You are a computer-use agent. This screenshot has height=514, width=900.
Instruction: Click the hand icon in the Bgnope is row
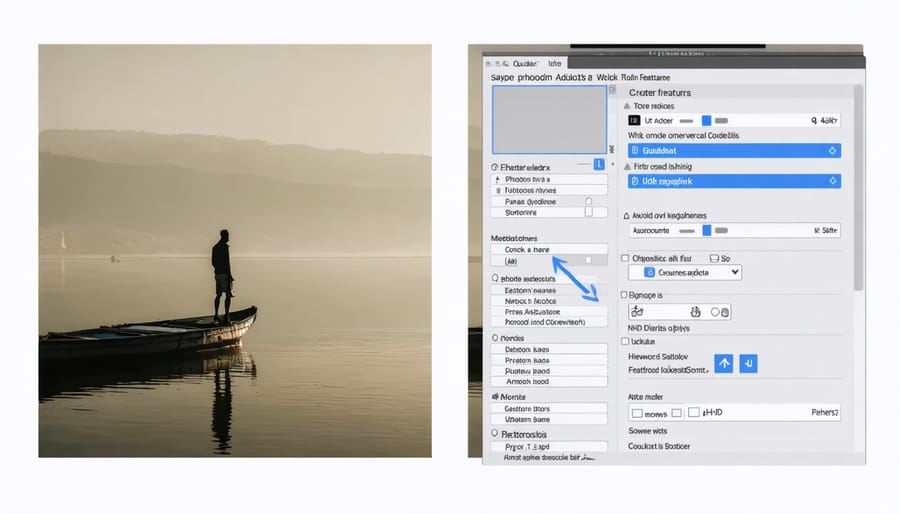(x=696, y=312)
